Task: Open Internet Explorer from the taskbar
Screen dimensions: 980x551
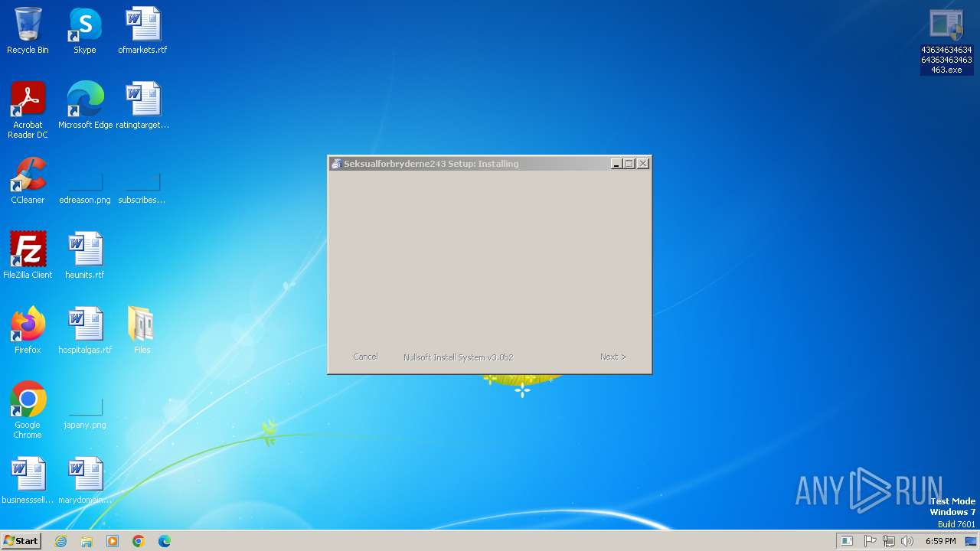Action: point(60,541)
